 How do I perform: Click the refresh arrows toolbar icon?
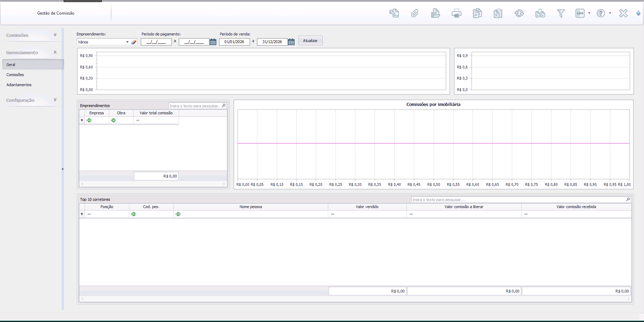pos(519,14)
